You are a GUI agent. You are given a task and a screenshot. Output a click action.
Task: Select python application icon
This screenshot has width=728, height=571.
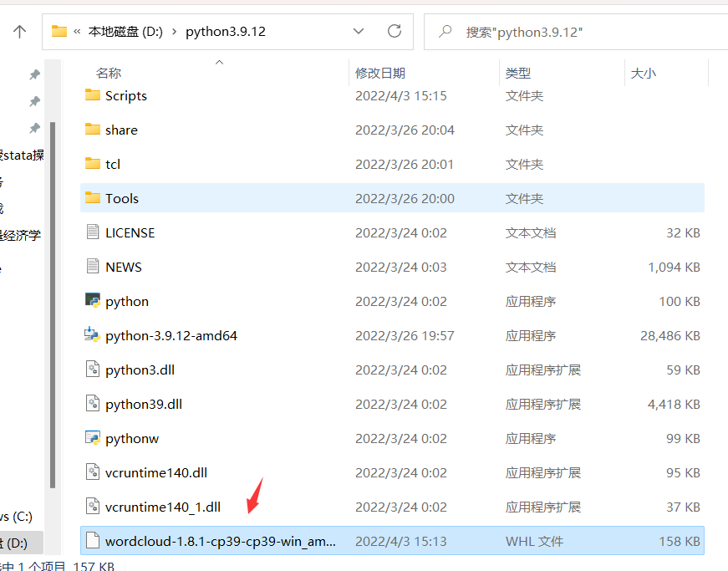coord(93,300)
